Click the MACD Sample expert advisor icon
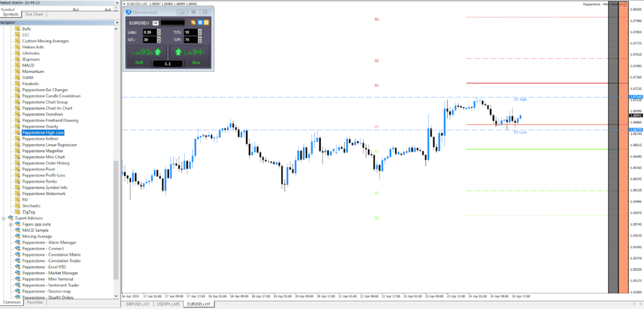 click(18, 230)
